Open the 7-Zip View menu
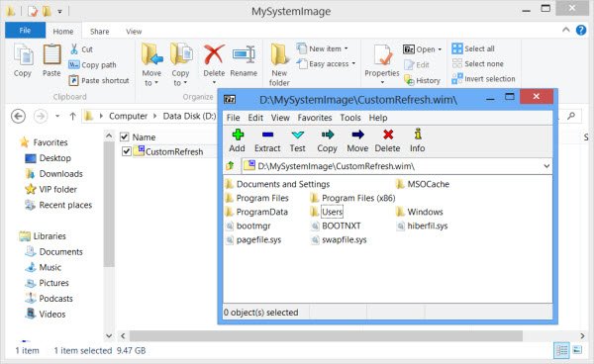The width and height of the screenshot is (594, 364). coord(280,118)
